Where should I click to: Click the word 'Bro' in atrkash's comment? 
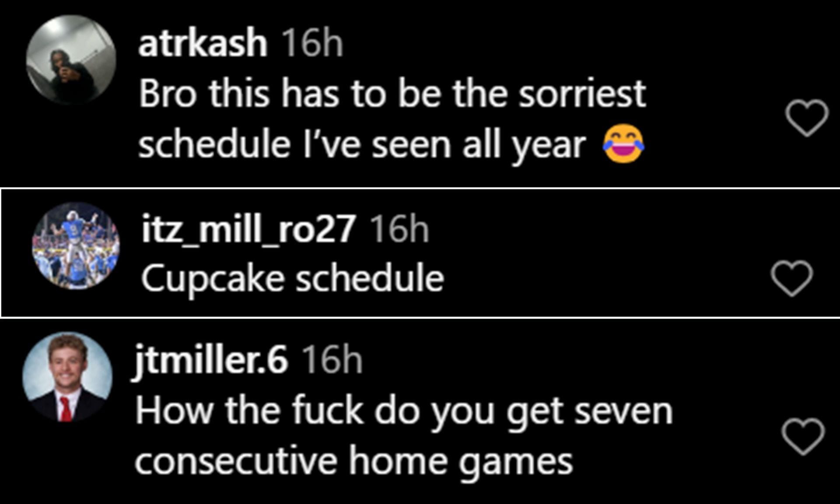click(x=168, y=93)
